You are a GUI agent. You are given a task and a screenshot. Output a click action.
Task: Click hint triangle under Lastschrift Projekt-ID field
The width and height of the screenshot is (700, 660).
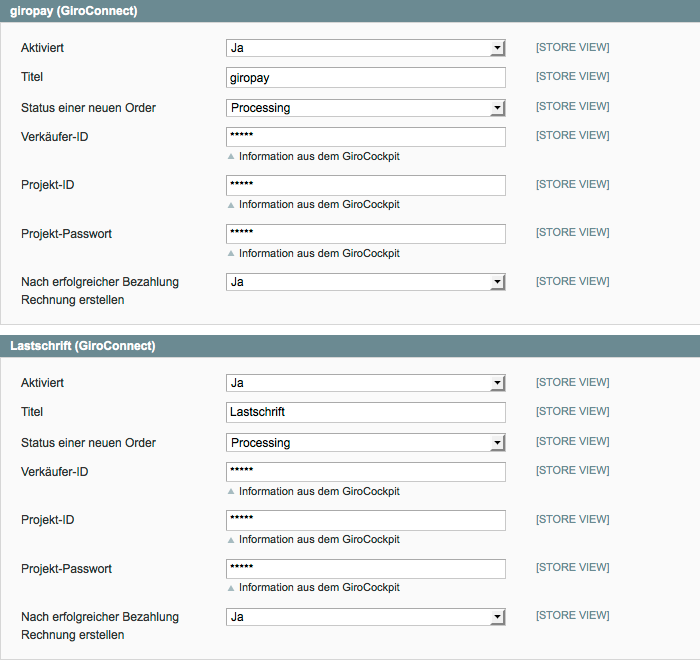point(231,540)
